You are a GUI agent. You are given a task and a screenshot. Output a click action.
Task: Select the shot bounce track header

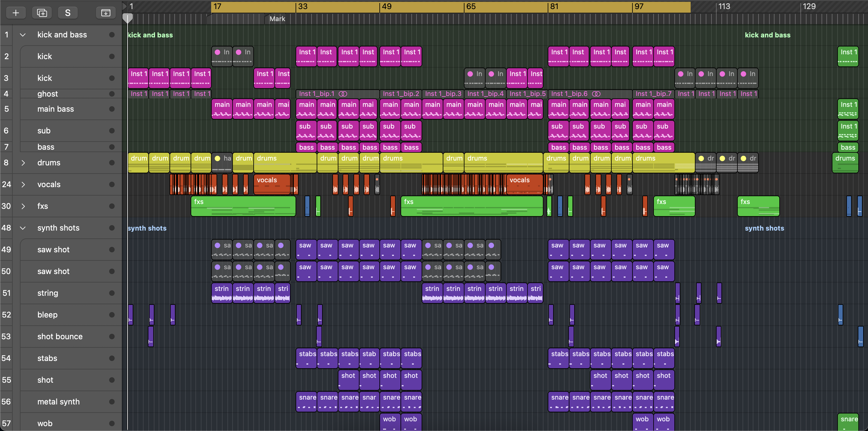pos(60,336)
